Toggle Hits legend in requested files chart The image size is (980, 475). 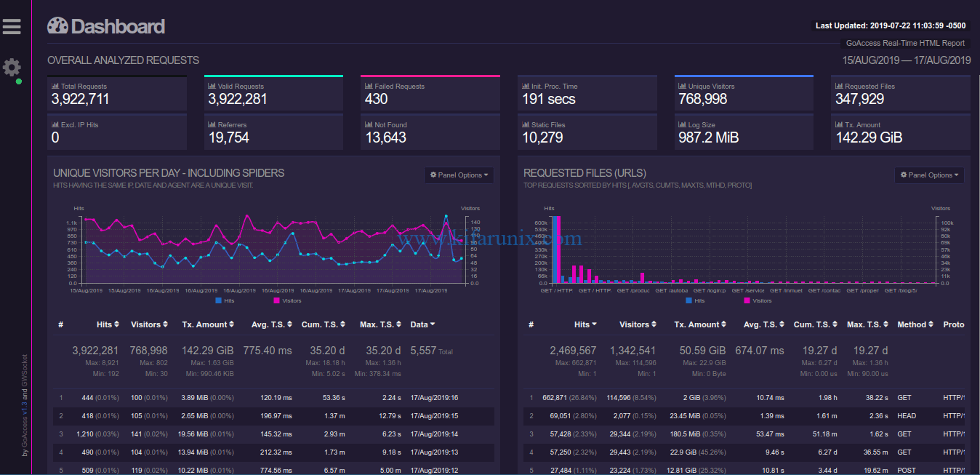(695, 300)
